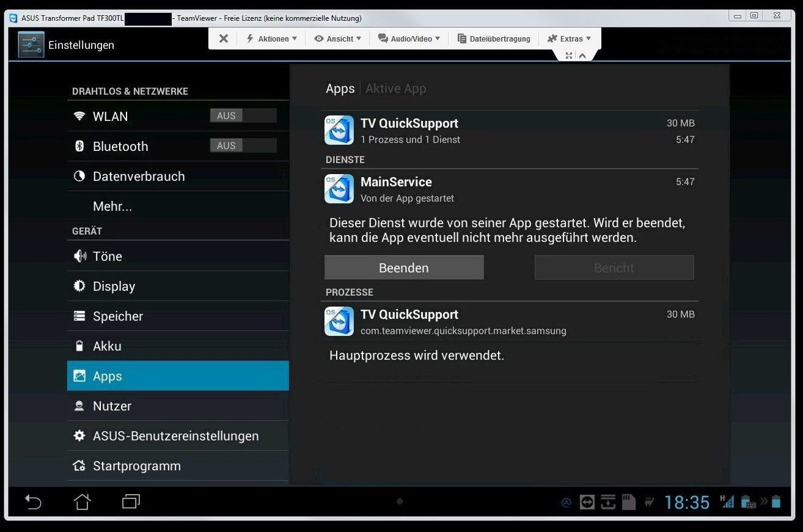Image resolution: width=803 pixels, height=532 pixels.
Task: Click the Apps breadcrumb heading
Action: pos(340,89)
